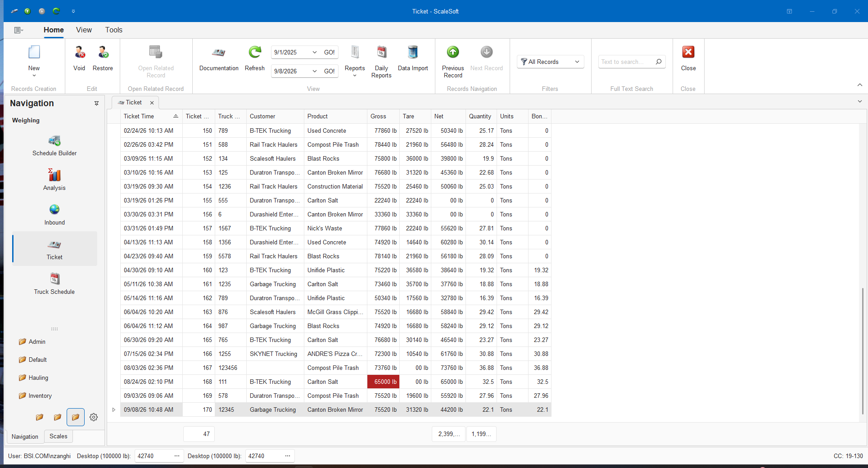The height and width of the screenshot is (468, 868).
Task: Expand the start date 9/1/2025 dropdown
Action: (314, 52)
